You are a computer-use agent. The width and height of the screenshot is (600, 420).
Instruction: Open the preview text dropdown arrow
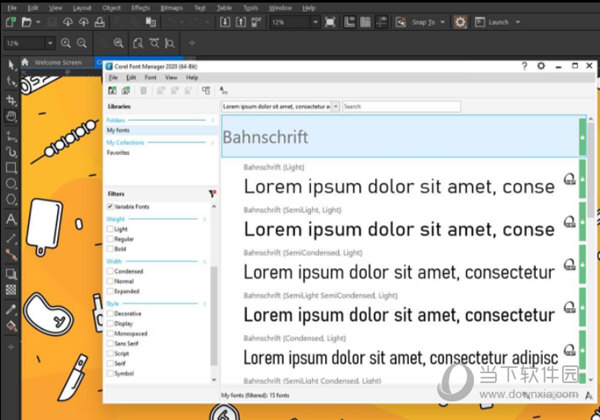click(336, 106)
